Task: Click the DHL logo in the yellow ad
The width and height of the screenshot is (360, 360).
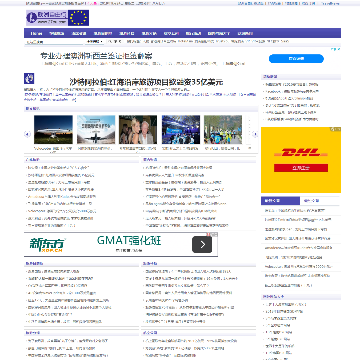Action: click(301, 153)
